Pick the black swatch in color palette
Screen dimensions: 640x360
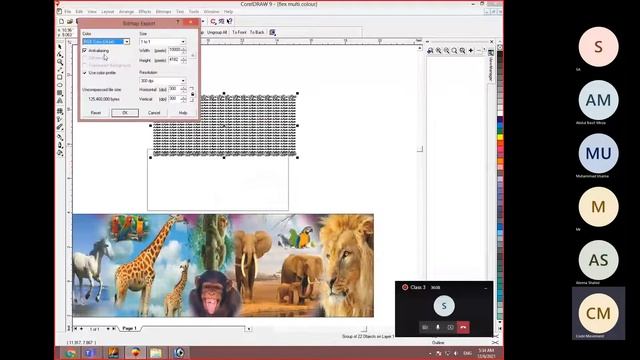click(x=500, y=55)
